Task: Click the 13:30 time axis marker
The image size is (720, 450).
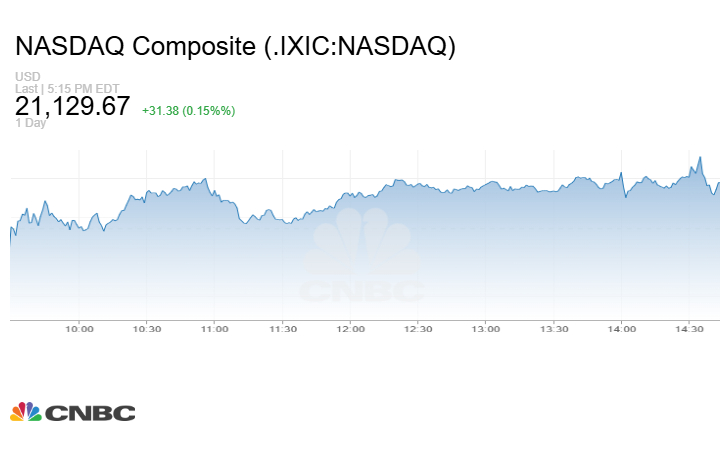Action: [554, 329]
